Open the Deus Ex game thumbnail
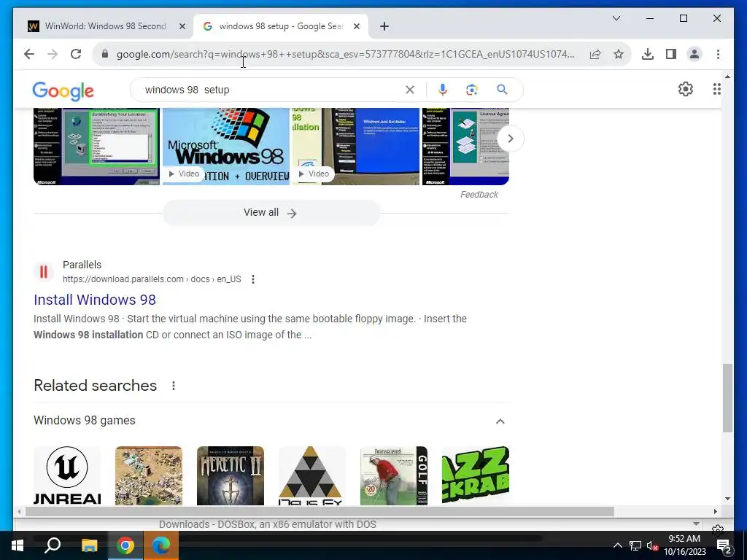Image resolution: width=747 pixels, height=560 pixels. click(x=312, y=475)
